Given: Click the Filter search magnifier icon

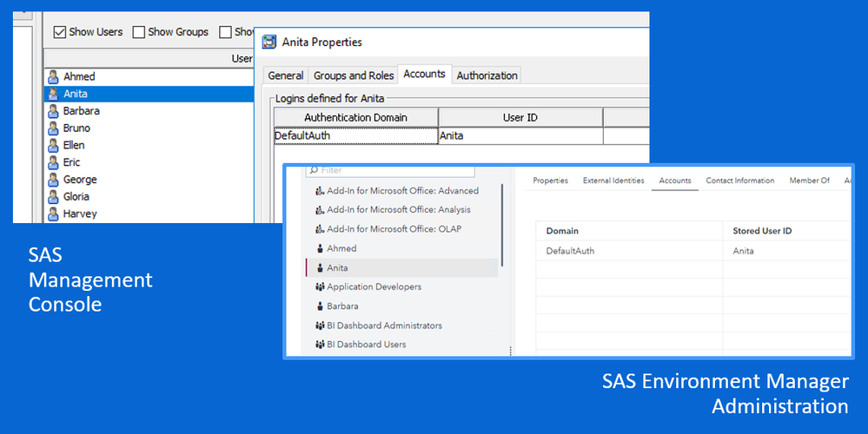Looking at the screenshot, I should point(314,170).
